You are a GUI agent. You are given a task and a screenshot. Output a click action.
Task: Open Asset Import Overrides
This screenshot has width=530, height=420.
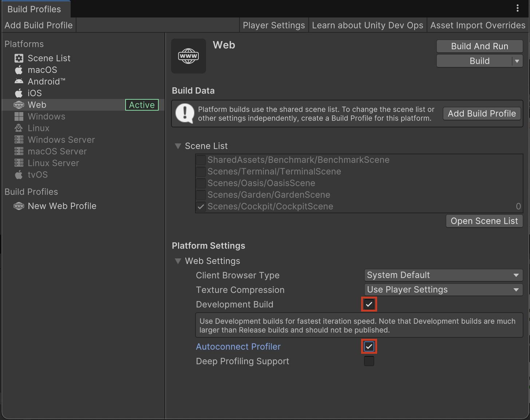(x=478, y=25)
